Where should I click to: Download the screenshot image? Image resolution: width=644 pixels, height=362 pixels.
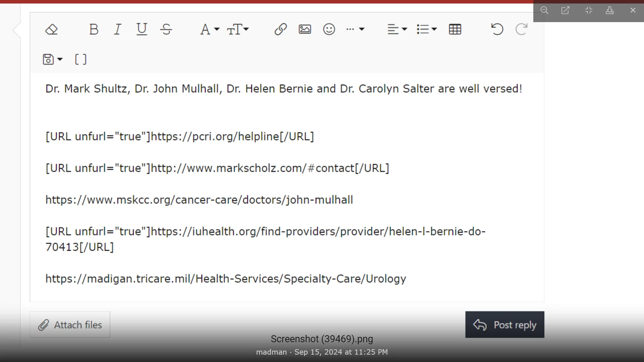610,10
